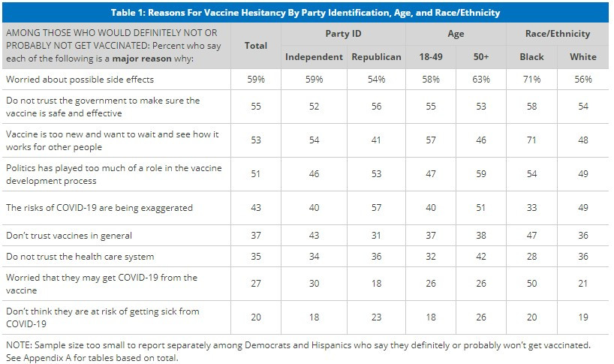Click the Party ID group header
Image resolution: width=614 pixels, height=364 pixels.
(x=343, y=34)
